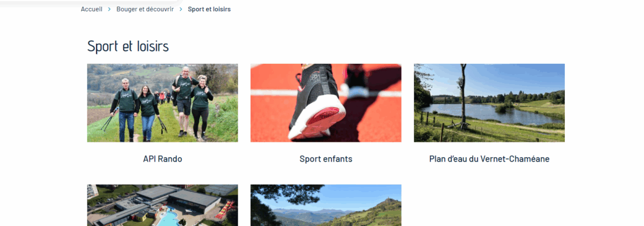The image size is (644, 226).
Task: Click the chevron before Sport et loisirs
Action: click(181, 9)
